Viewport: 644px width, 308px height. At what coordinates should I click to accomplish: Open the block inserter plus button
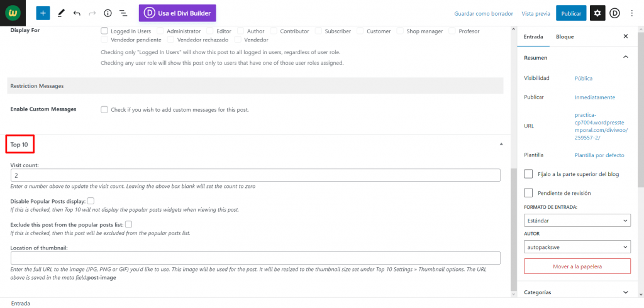(x=43, y=13)
